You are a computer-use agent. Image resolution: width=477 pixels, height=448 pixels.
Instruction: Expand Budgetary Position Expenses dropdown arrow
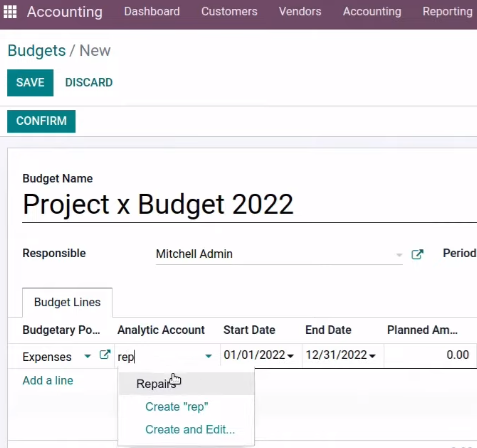tap(88, 356)
